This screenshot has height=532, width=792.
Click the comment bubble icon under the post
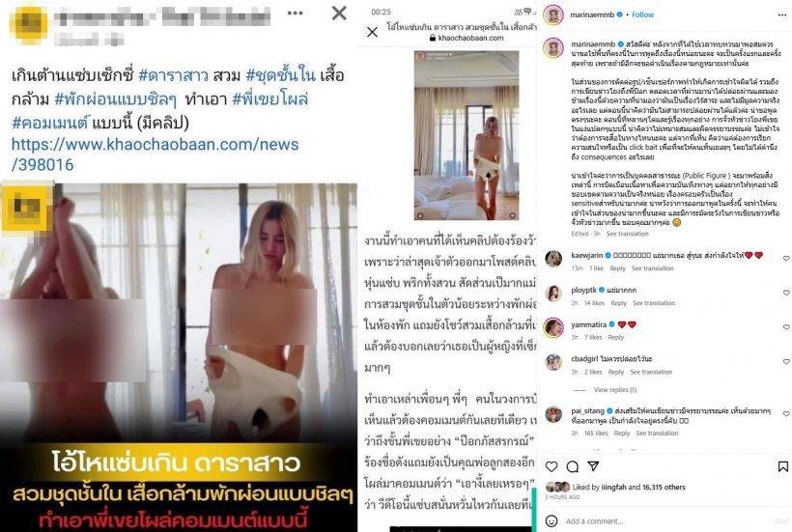click(573, 466)
